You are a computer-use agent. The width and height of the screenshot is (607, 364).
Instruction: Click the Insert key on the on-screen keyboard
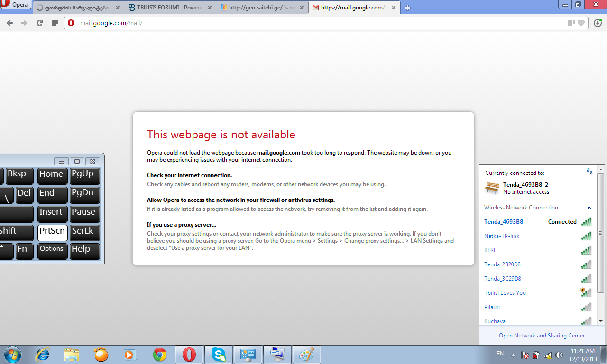[52, 214]
